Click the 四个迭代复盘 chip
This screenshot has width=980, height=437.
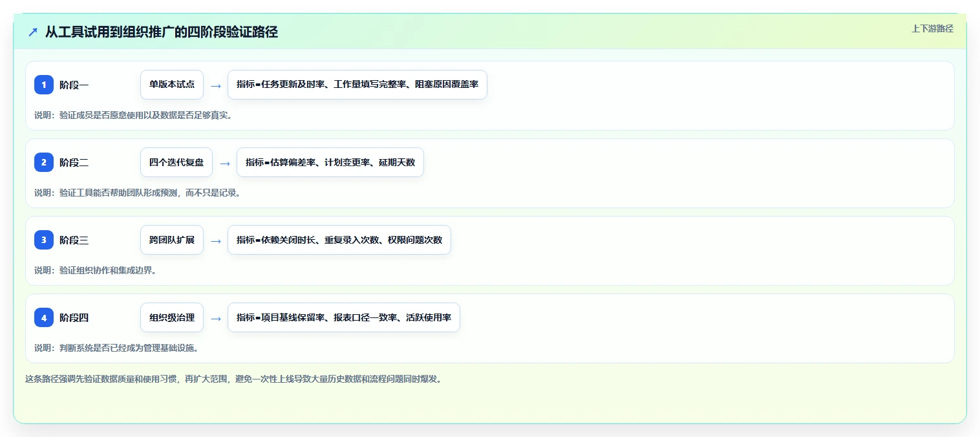pyautogui.click(x=176, y=162)
